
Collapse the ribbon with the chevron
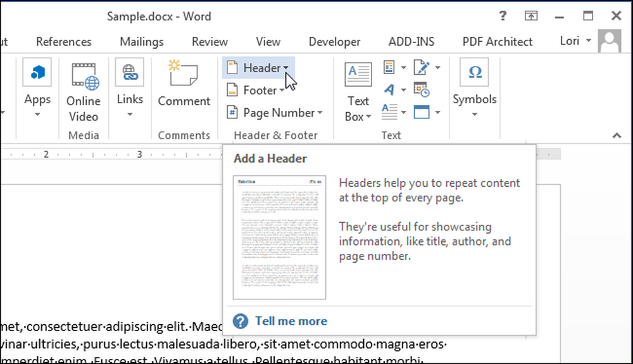point(617,135)
